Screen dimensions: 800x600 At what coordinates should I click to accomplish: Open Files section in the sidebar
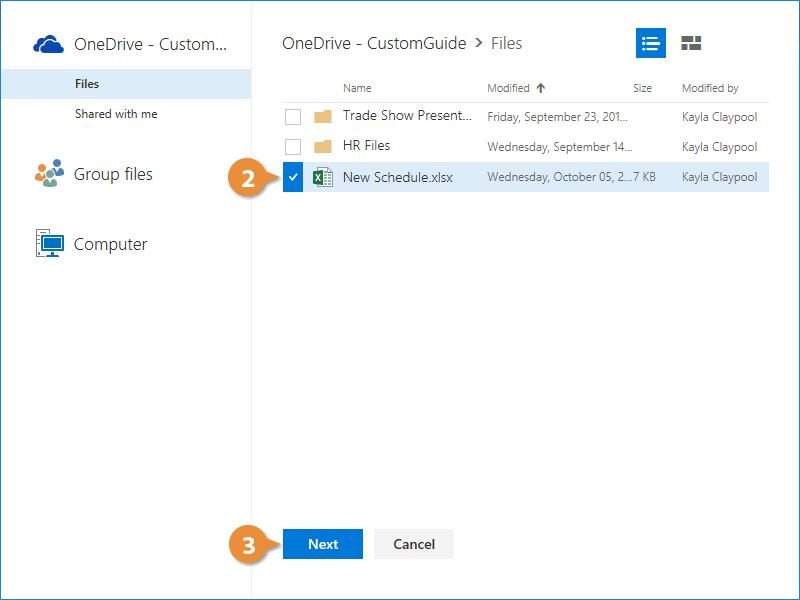coord(87,84)
